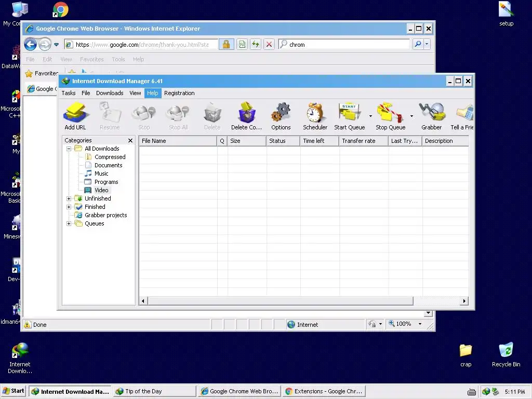This screenshot has height=399, width=532.
Task: Select the Google Chrome desktop shortcut
Action: [61, 9]
